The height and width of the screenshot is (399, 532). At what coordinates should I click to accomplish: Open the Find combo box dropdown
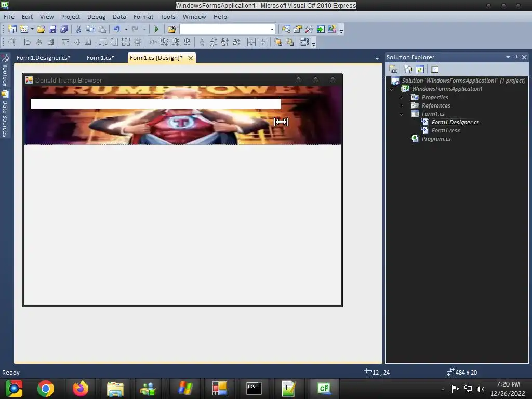pos(272,29)
